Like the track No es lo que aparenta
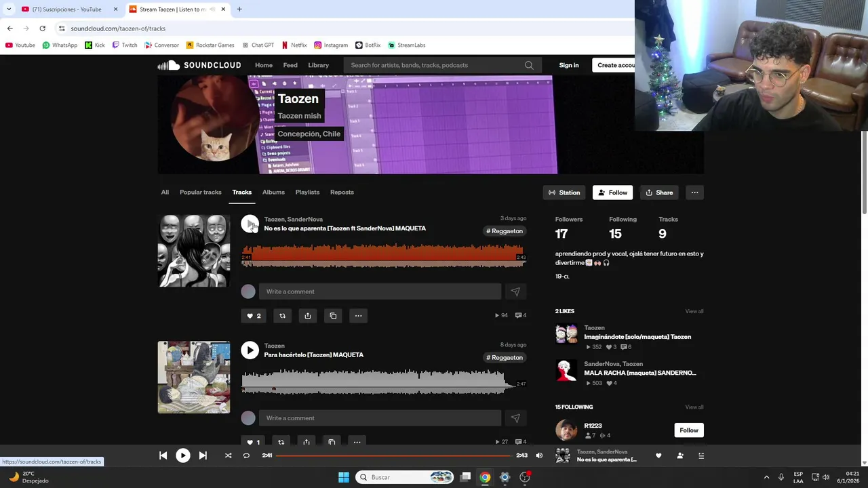The width and height of the screenshot is (868, 488). pos(254,315)
